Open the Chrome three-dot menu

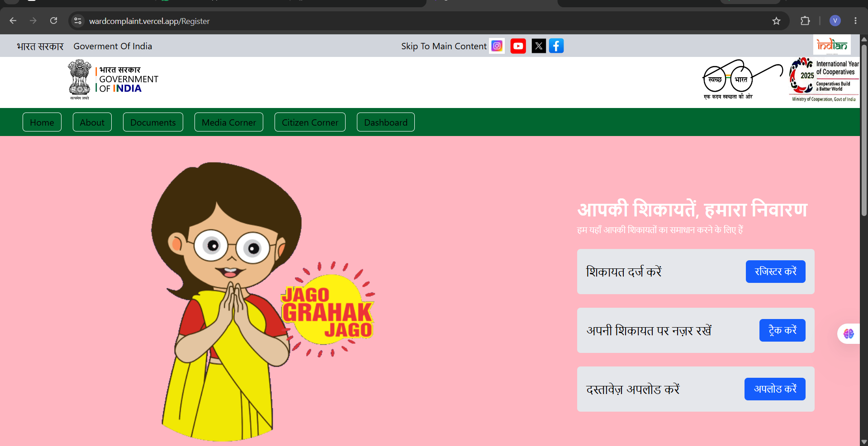tap(855, 21)
